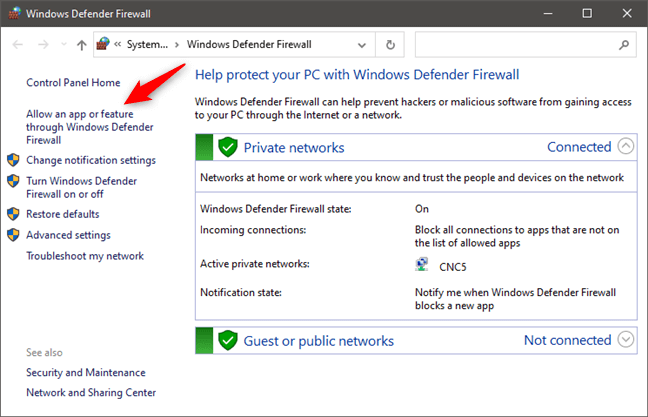Minimize the Windows Defender Firewall window
Viewport: 648px width, 417px height.
pyautogui.click(x=548, y=14)
